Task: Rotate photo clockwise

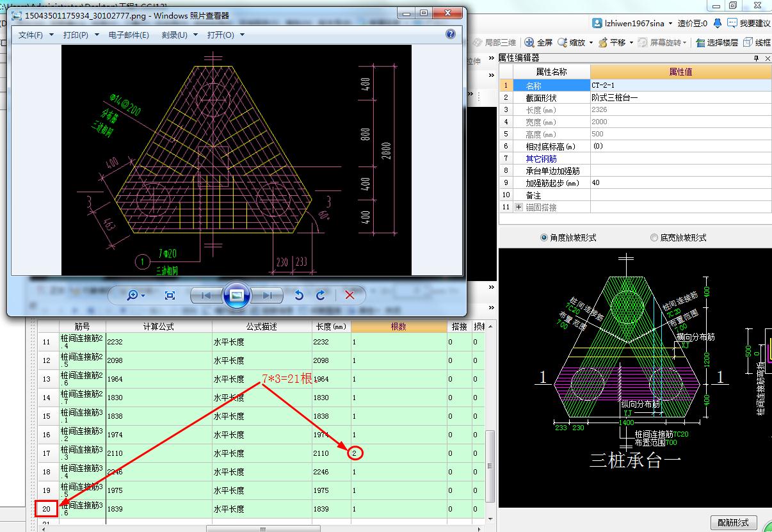Action: click(x=321, y=295)
